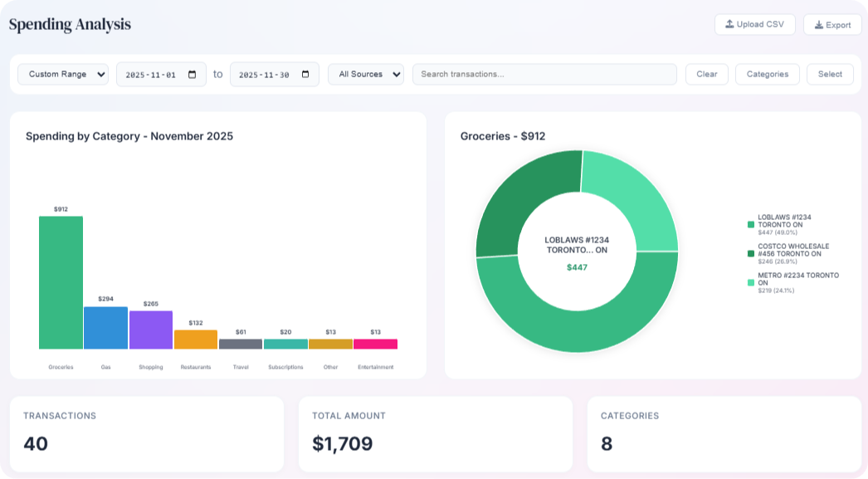868x479 pixels.
Task: Open the calendar icon on the end date field
Action: pyautogui.click(x=305, y=74)
